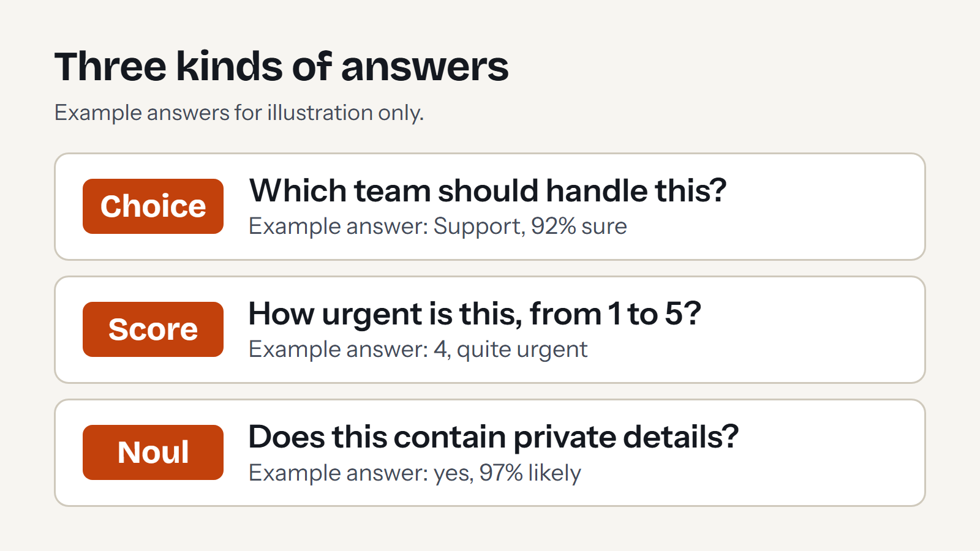Click 'private details?' in the third question
This screenshot has height=551, width=980.
[x=626, y=438]
